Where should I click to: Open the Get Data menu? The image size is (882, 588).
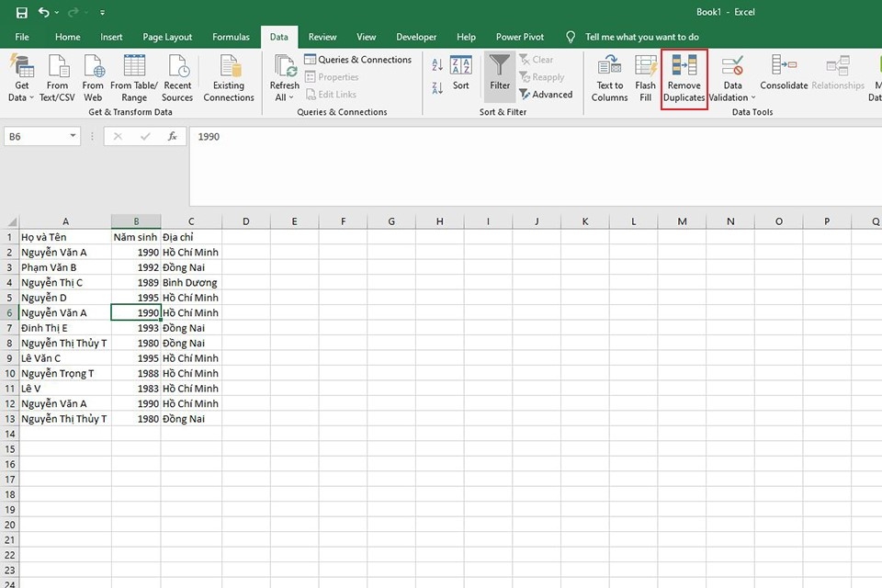click(x=21, y=78)
